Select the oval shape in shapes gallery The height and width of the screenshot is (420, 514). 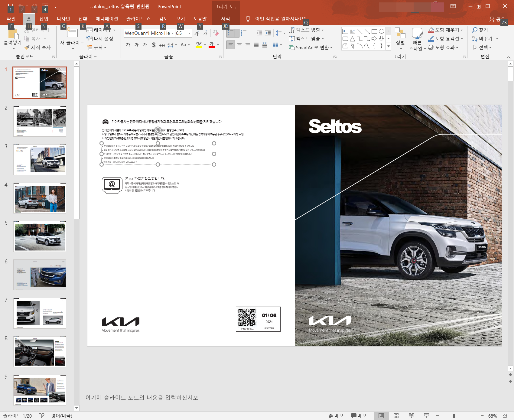point(382,31)
